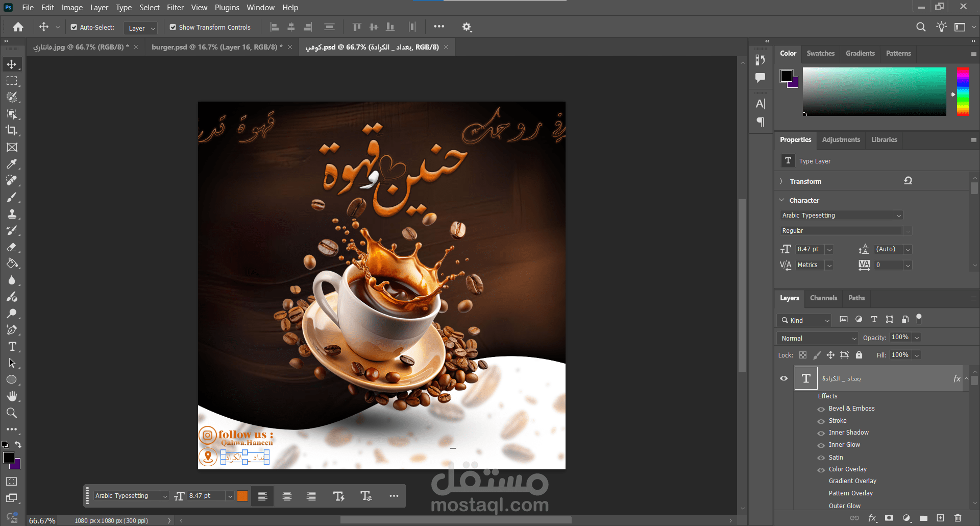Image resolution: width=980 pixels, height=526 pixels.
Task: Open Metrics kerning dropdown
Action: tap(829, 266)
